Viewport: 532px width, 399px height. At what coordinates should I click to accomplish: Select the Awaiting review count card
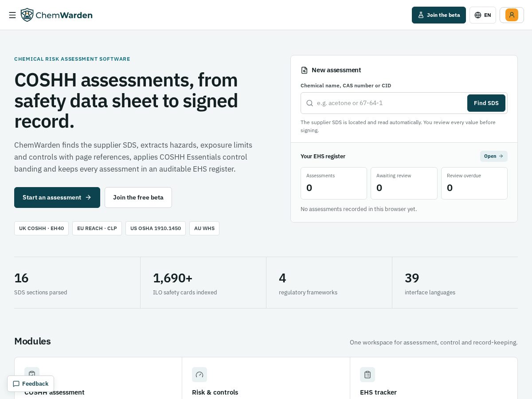point(404,183)
